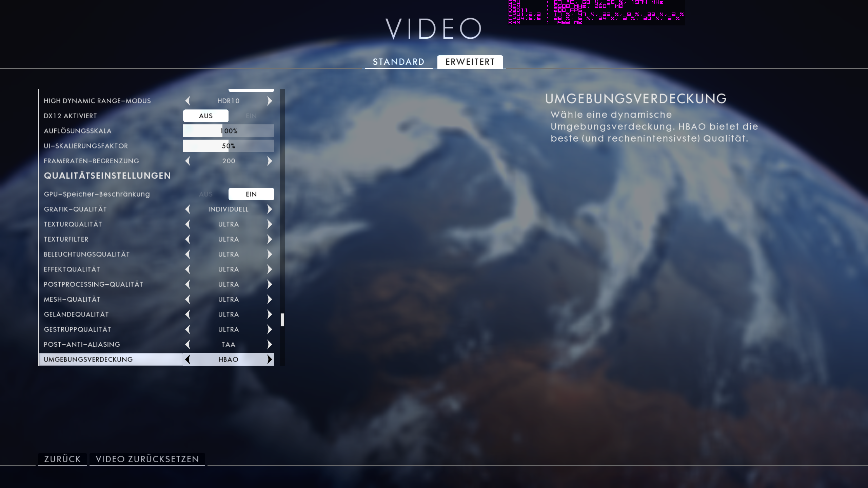Screen dimensions: 868x488
Task: Click Video Zurücksetzen button
Action: [147, 459]
